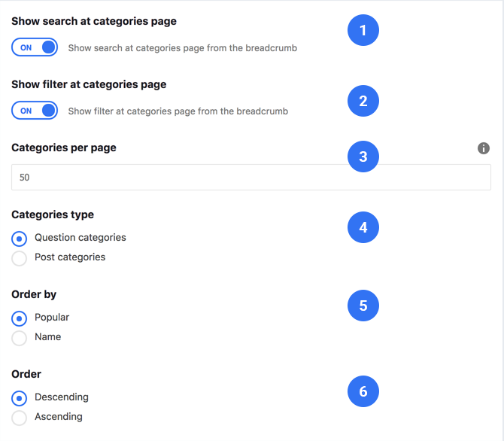This screenshot has width=504, height=441.
Task: Click the numbered badge 4
Action: (x=363, y=227)
